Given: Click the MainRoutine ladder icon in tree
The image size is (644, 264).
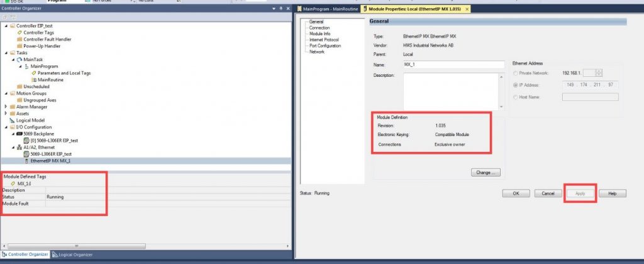Looking at the screenshot, I should click(34, 80).
